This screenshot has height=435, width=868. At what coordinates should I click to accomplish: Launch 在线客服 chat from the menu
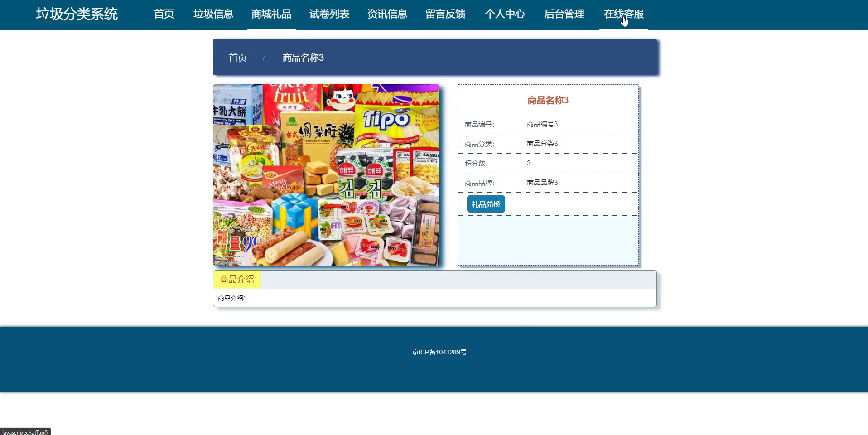tap(624, 14)
